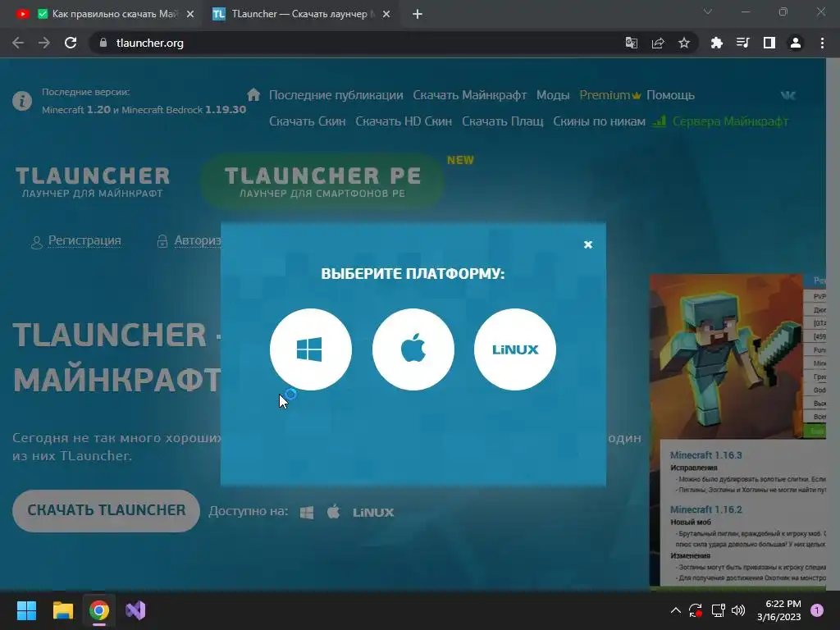Click 'Minecraft 1.16.2' heading in preview
Screen dimensions: 840x630
(x=706, y=509)
